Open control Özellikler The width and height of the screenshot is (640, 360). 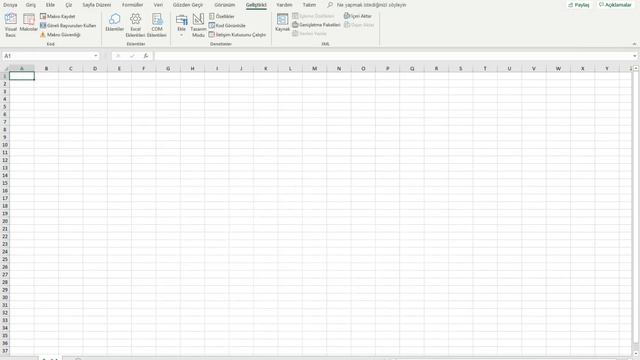click(x=222, y=16)
